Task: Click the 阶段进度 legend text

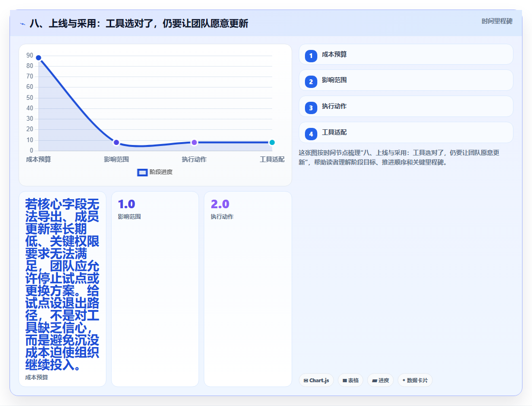Action: (161, 172)
